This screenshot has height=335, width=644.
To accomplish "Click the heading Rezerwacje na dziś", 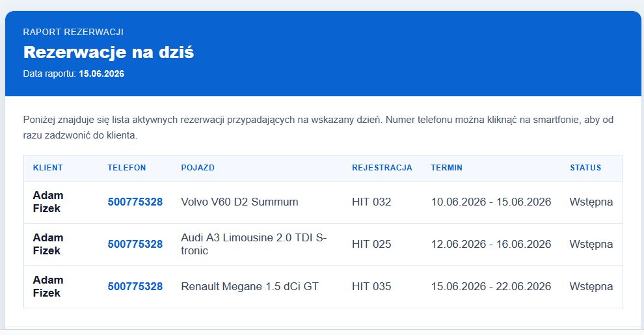I will pyautogui.click(x=109, y=52).
